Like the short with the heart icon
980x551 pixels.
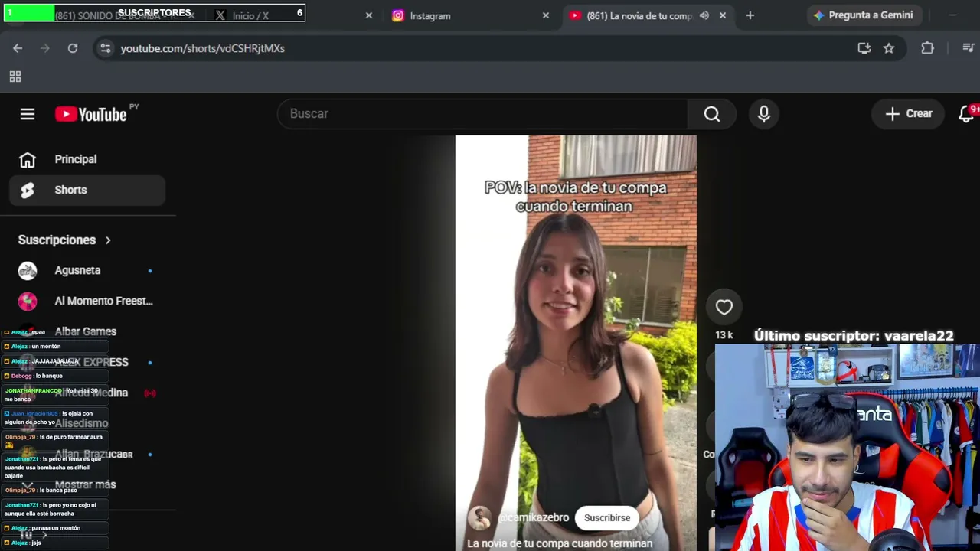coord(724,308)
